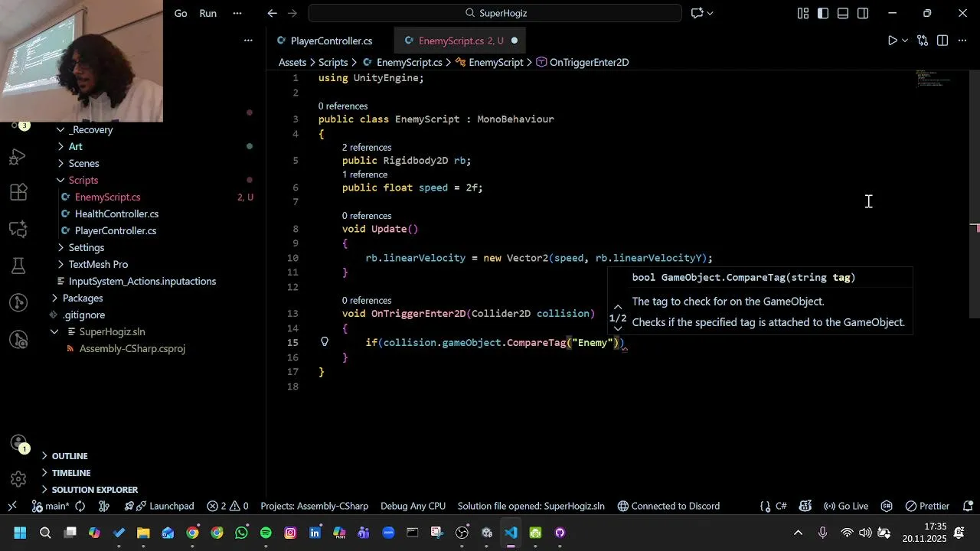980x551 pixels.
Task: Go forward using the right arrow
Action: point(292,13)
